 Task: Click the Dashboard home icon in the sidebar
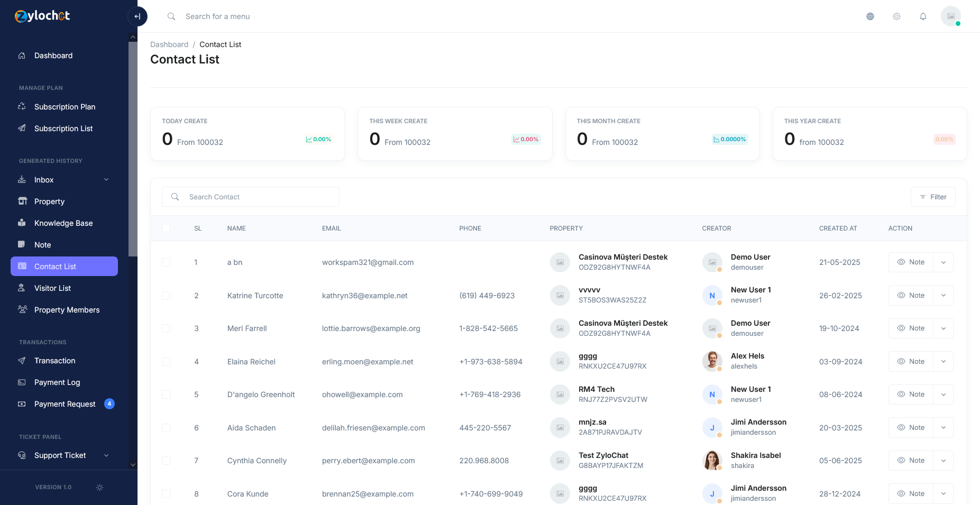[22, 56]
